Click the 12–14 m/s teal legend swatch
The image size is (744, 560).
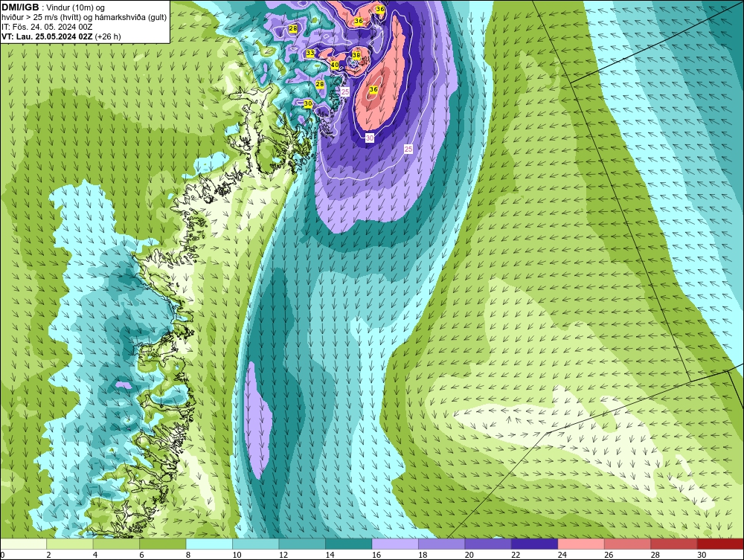pos(302,544)
